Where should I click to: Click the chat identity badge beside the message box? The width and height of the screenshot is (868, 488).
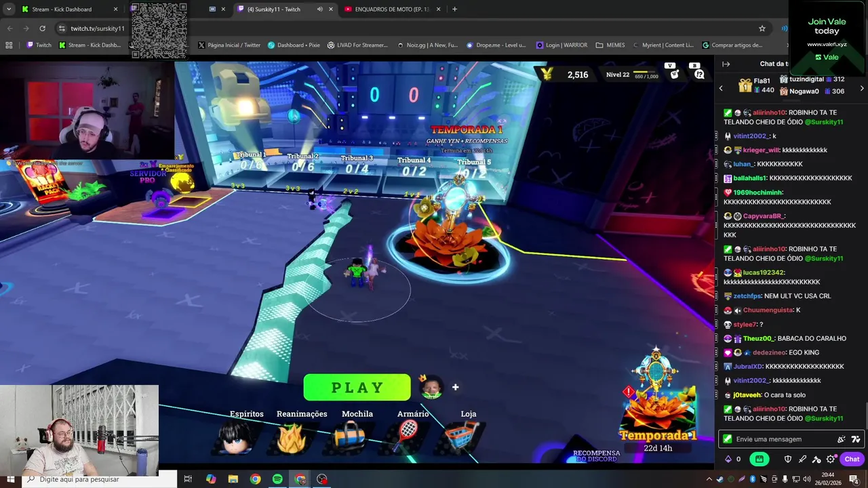728,439
